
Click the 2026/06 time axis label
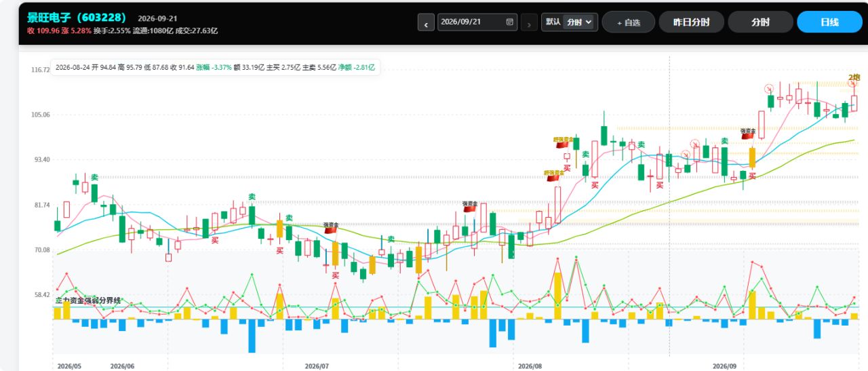click(122, 366)
